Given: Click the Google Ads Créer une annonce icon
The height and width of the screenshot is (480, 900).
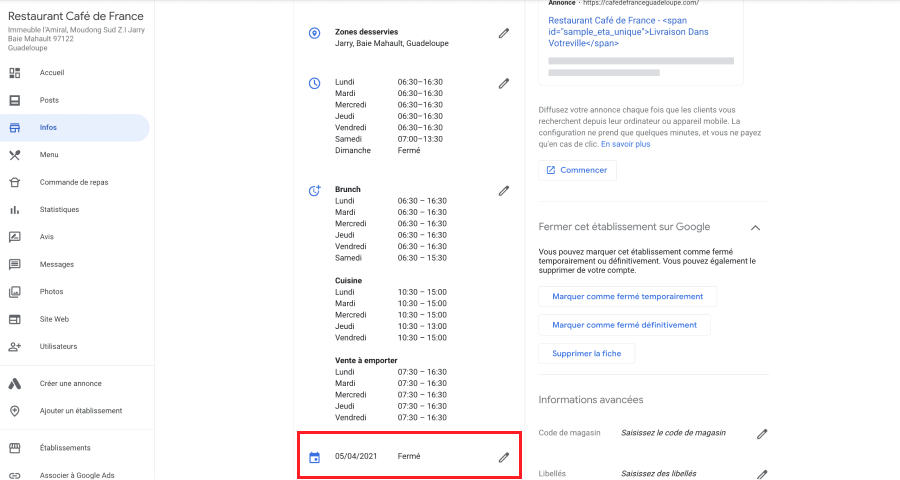Looking at the screenshot, I should (15, 384).
